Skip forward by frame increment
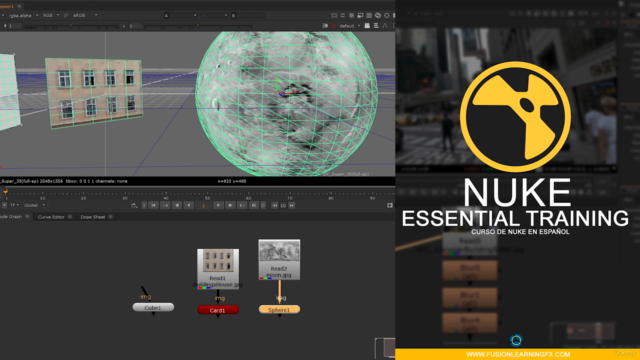The image size is (640, 360). [x=291, y=205]
